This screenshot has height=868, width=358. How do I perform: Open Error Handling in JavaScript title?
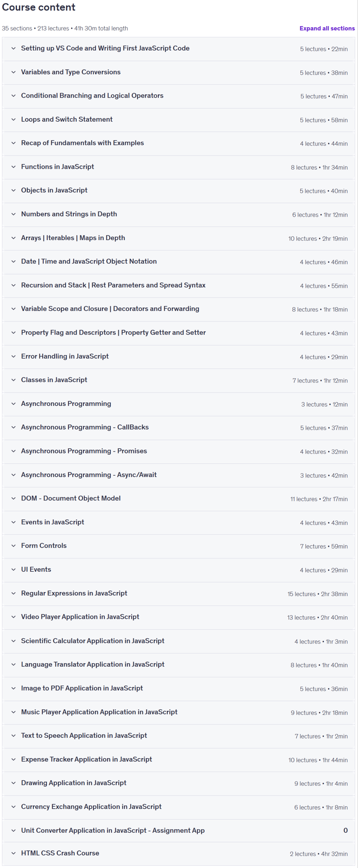pos(65,356)
